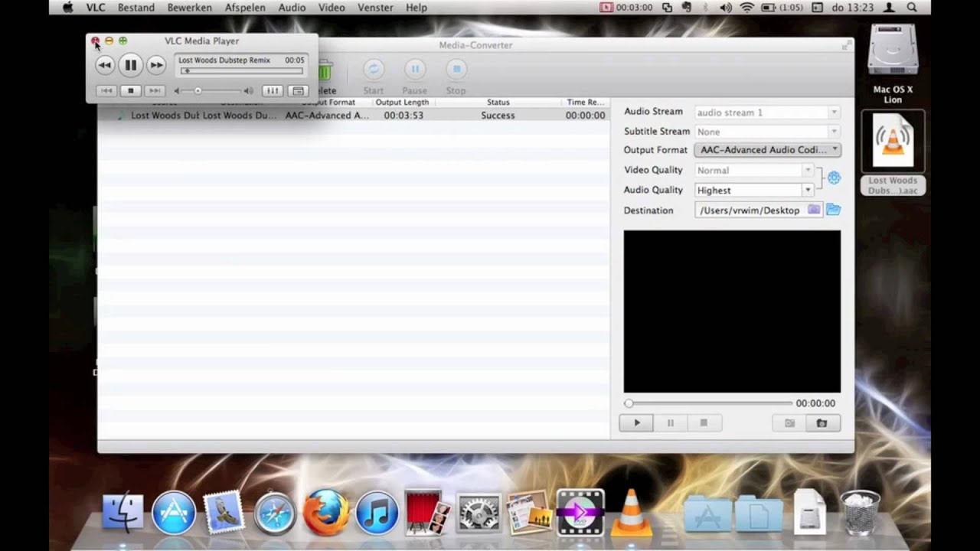
Task: Launch Safari from the Dock
Action: (275, 512)
